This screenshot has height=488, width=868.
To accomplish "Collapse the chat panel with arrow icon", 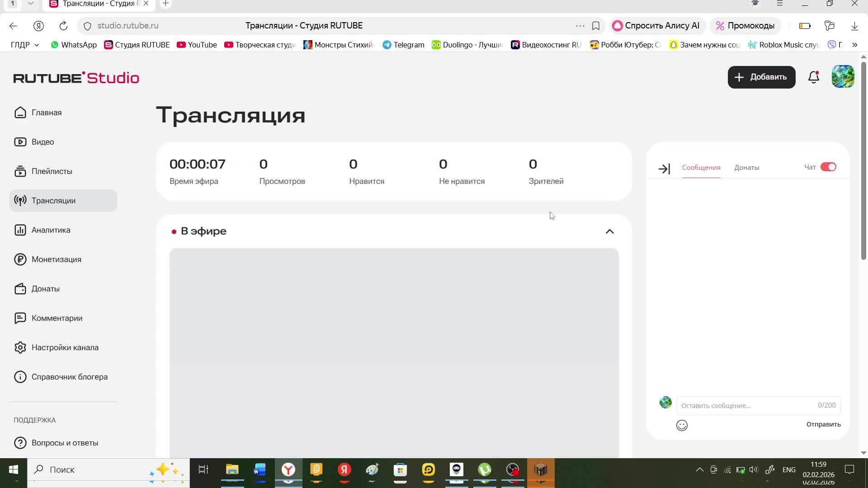I will coord(664,169).
